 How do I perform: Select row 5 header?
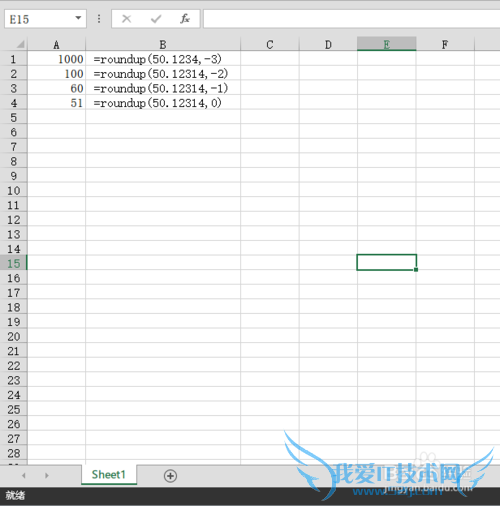(x=13, y=117)
